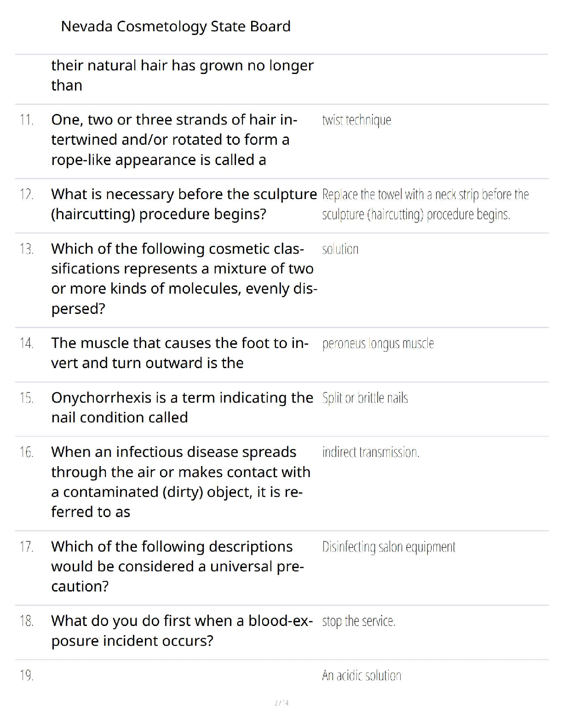Select the 'An acidic solution' answer
The image size is (563, 728).
pyautogui.click(x=362, y=676)
